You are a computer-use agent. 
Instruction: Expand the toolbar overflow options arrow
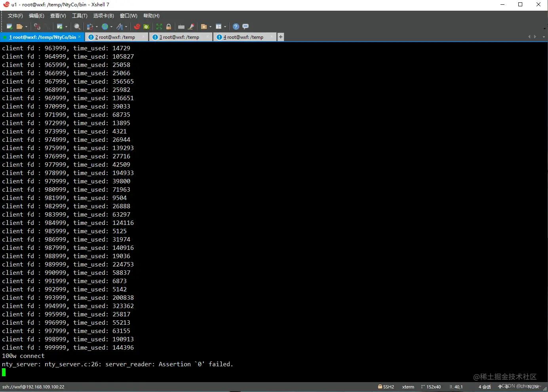click(544, 29)
